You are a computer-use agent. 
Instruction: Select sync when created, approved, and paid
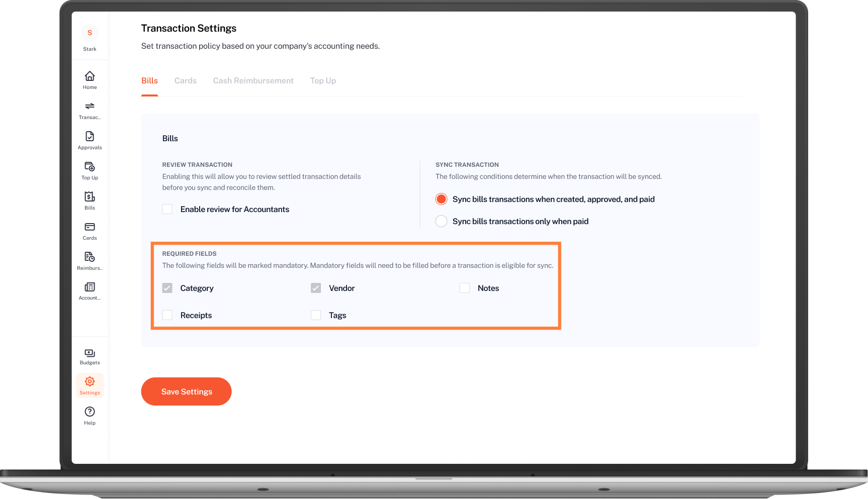coord(441,199)
